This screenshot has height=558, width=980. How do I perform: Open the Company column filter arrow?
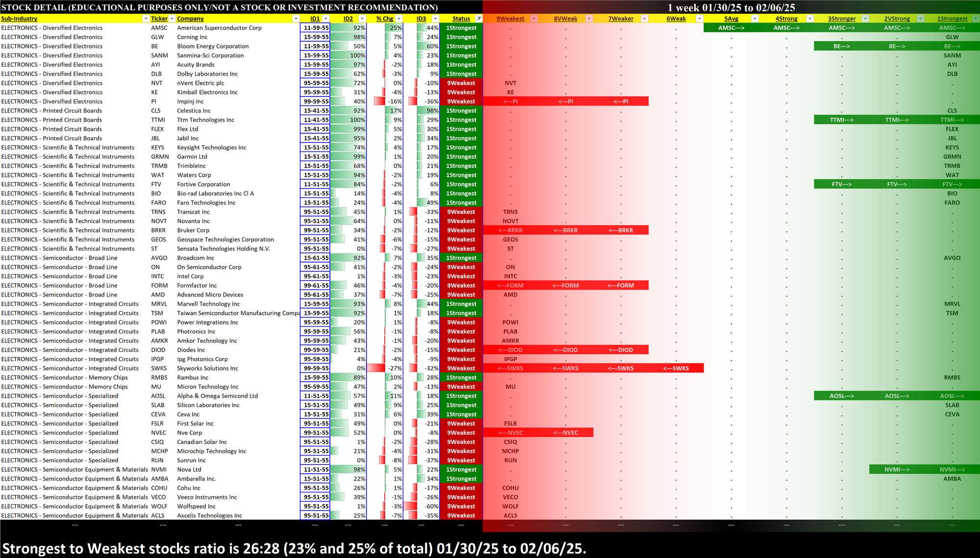click(x=295, y=19)
